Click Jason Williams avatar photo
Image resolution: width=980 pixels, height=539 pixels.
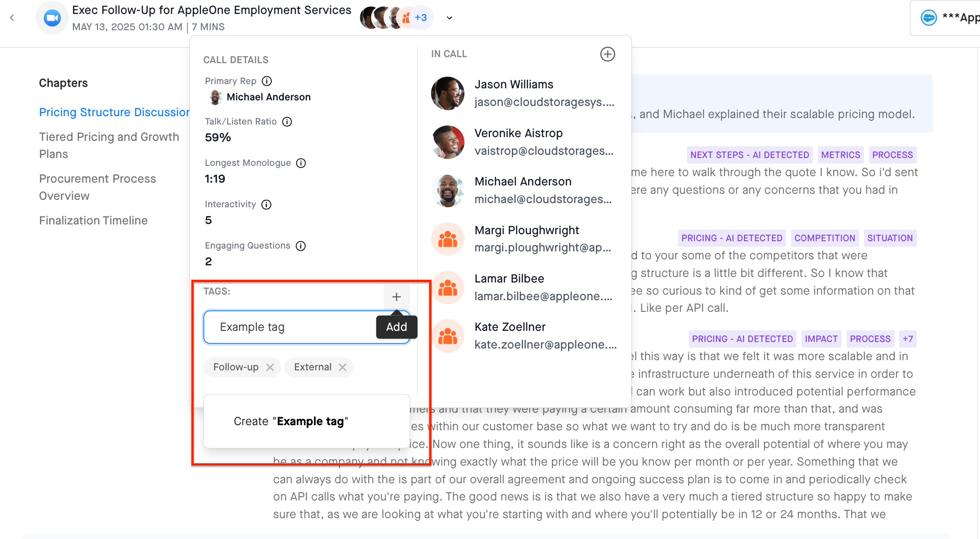(x=448, y=93)
